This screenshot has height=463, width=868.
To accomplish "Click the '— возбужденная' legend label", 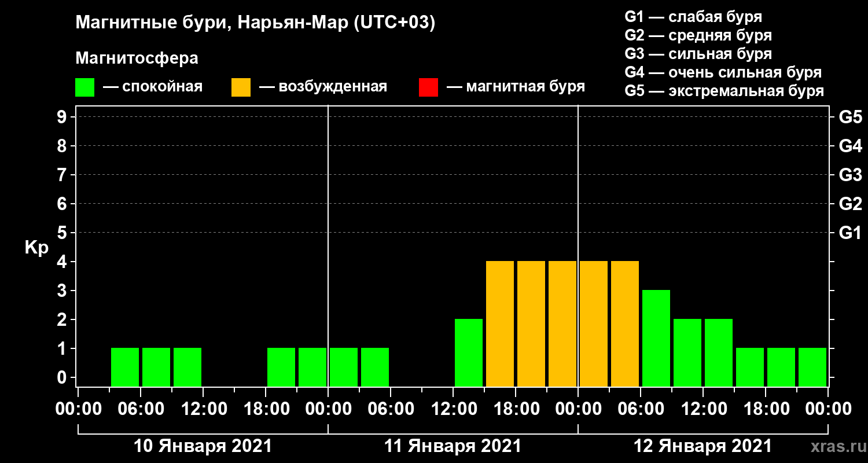I will pos(323,87).
